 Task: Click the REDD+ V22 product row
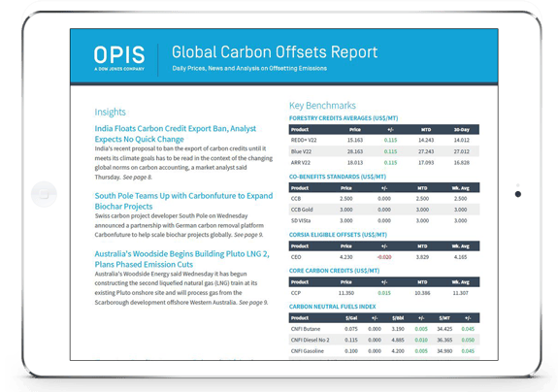384,140
